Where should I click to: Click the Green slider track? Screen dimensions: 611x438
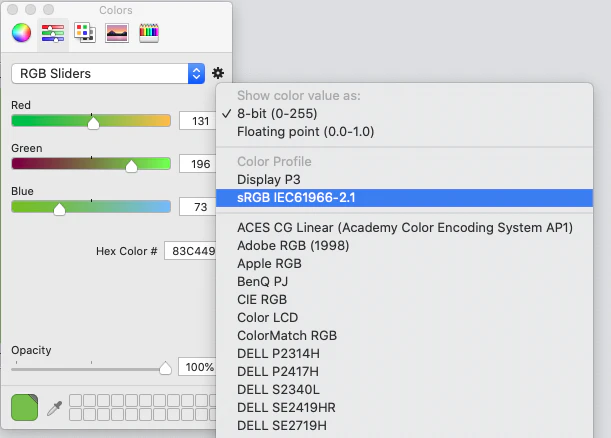point(91,163)
